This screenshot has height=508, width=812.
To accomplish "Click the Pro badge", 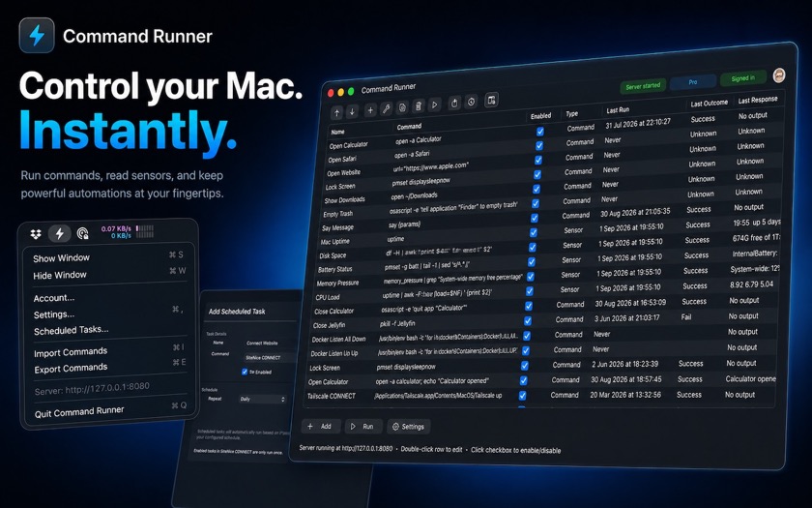I will coord(693,82).
